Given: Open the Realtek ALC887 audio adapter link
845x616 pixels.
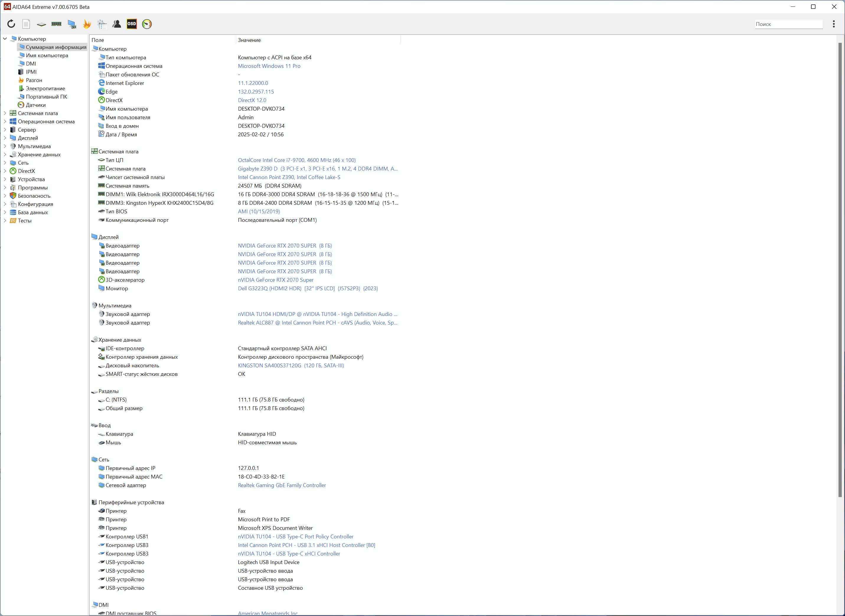Looking at the screenshot, I should pyautogui.click(x=318, y=322).
